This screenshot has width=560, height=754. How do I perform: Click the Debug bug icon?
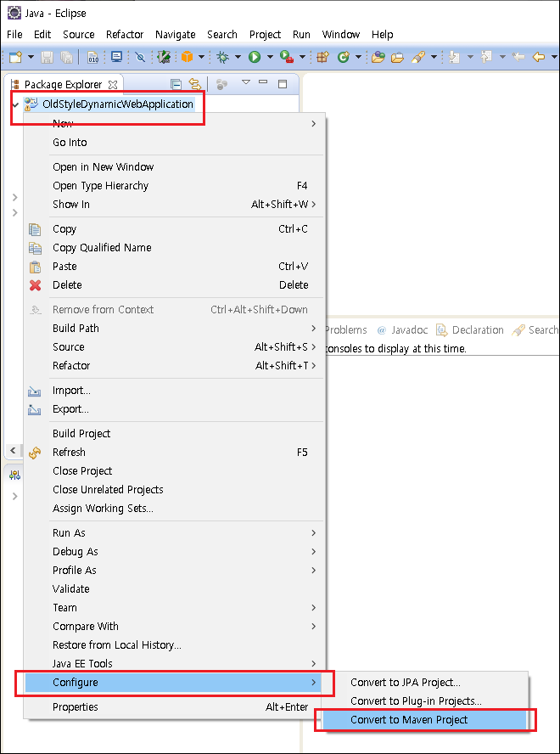222,57
